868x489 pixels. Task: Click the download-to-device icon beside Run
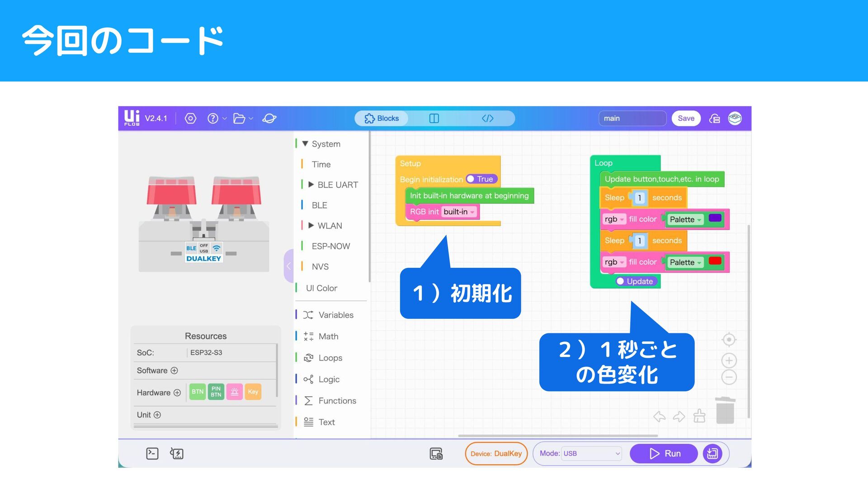[712, 453]
